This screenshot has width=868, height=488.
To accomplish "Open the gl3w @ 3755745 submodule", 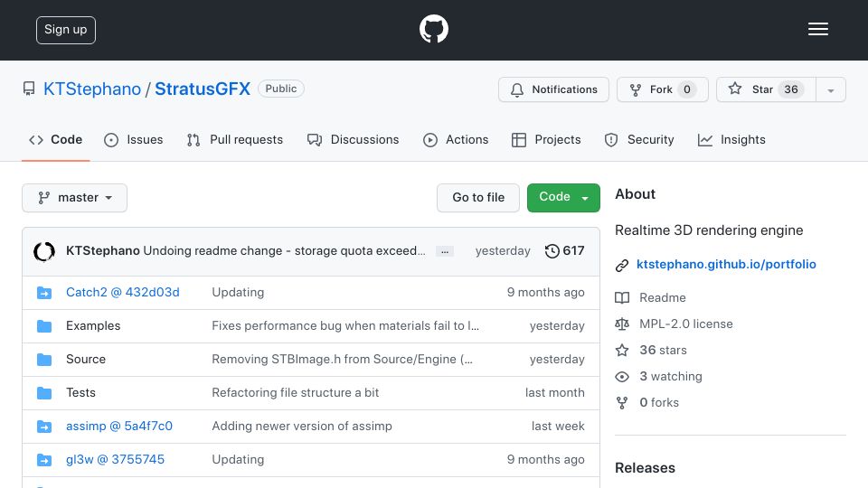I will 115,459.
